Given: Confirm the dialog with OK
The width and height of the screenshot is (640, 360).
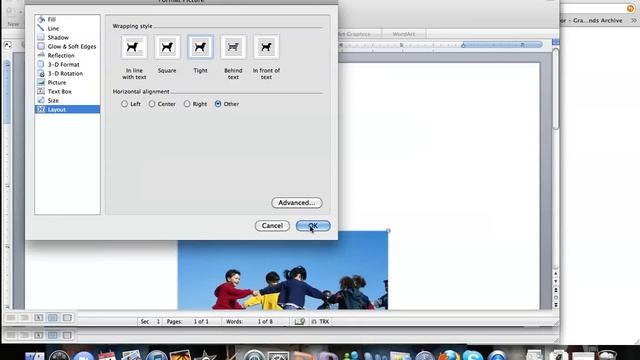Looking at the screenshot, I should (x=313, y=226).
